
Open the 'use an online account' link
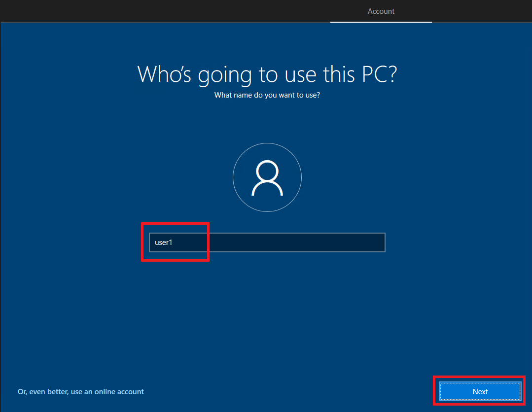click(81, 392)
